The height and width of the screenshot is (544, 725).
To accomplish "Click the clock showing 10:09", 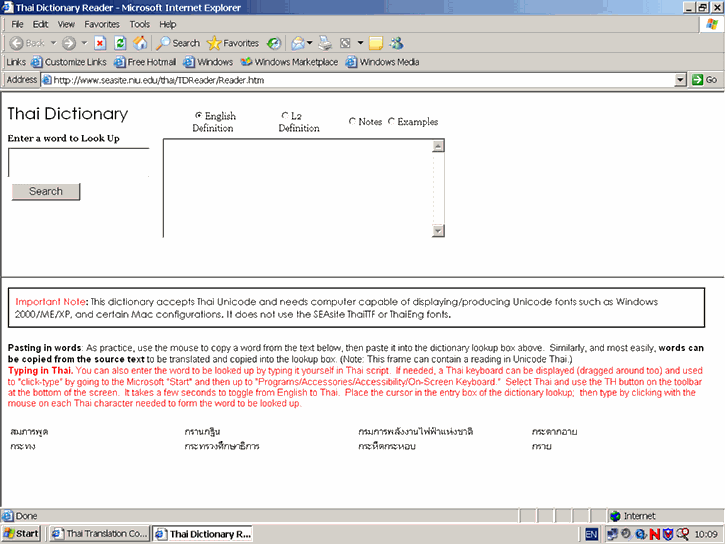I will pyautogui.click(x=706, y=534).
